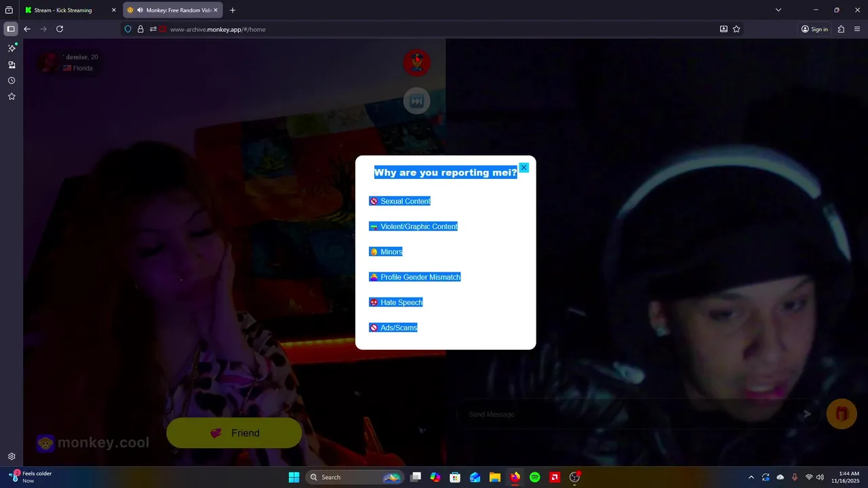Close the report reason dialog
Screen dimensions: 868x488
click(524, 167)
